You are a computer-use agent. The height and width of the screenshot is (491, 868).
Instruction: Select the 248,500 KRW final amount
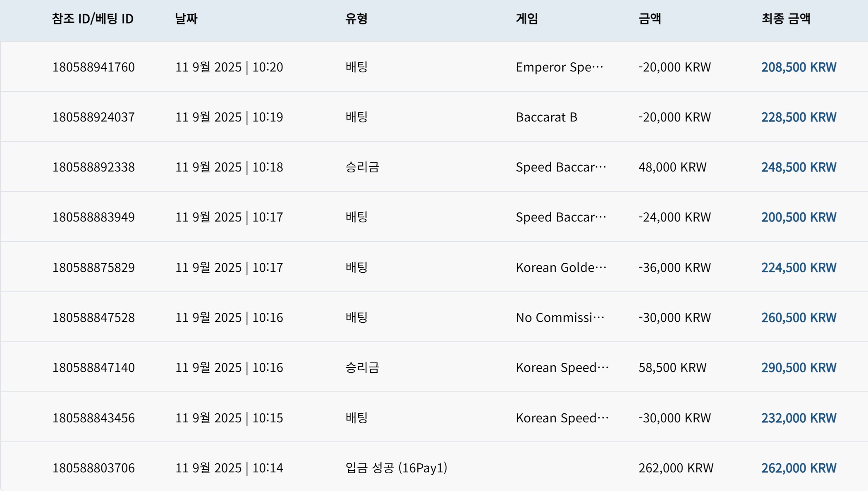(799, 167)
